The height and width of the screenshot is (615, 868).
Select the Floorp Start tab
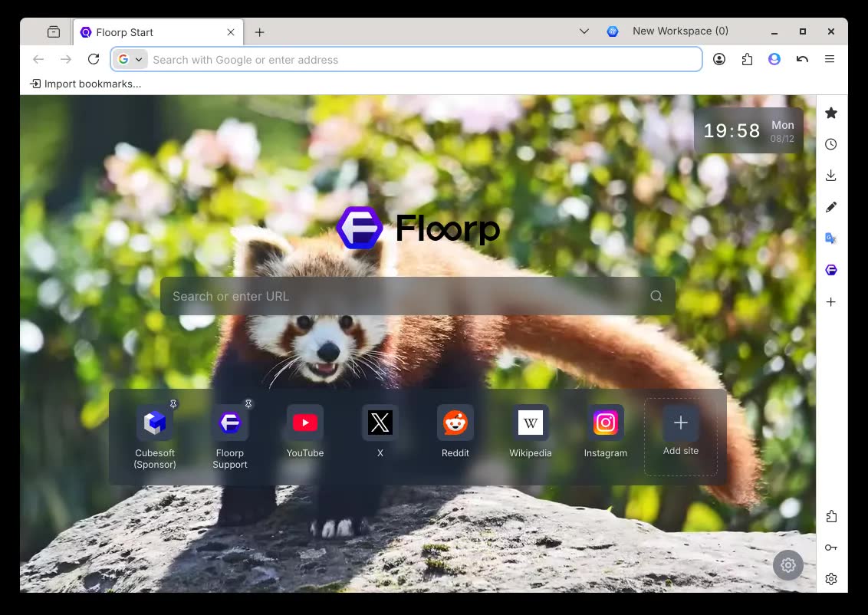click(x=157, y=32)
